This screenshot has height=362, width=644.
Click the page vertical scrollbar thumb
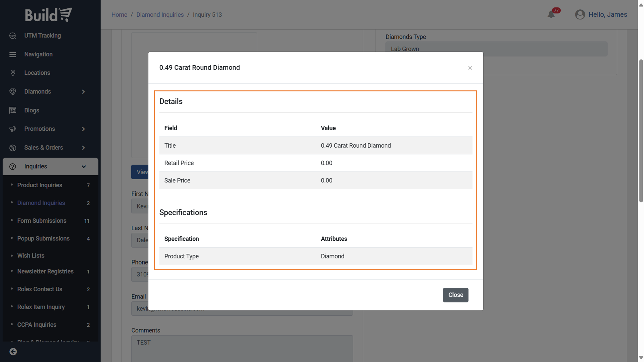click(x=641, y=131)
